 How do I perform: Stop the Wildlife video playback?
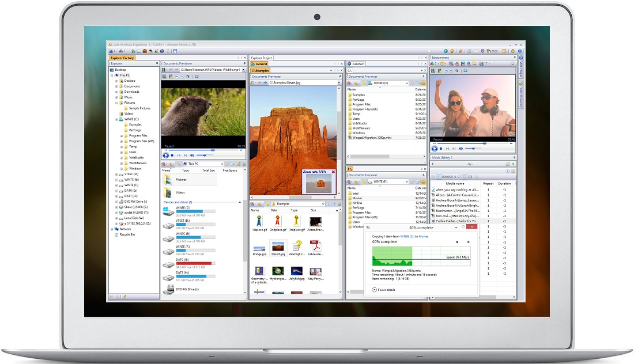(172, 155)
